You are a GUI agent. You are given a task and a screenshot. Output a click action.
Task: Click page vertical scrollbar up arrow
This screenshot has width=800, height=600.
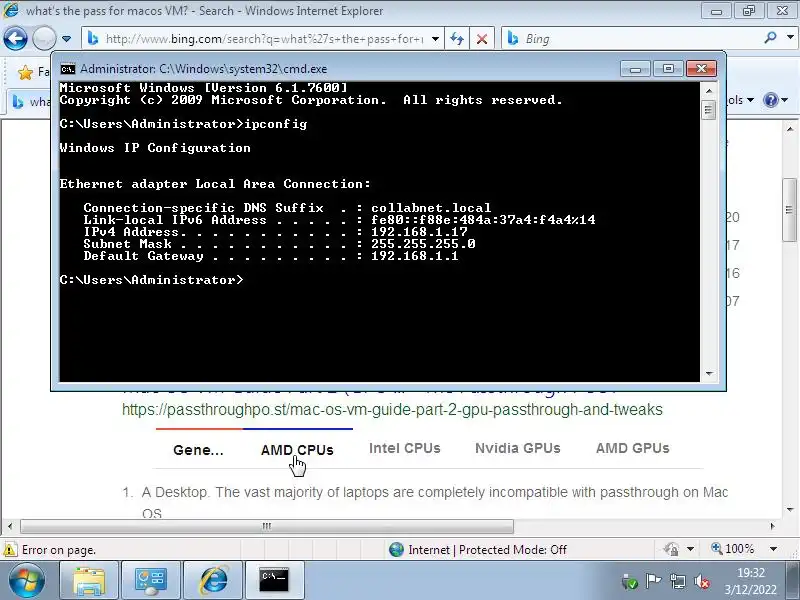click(x=790, y=130)
